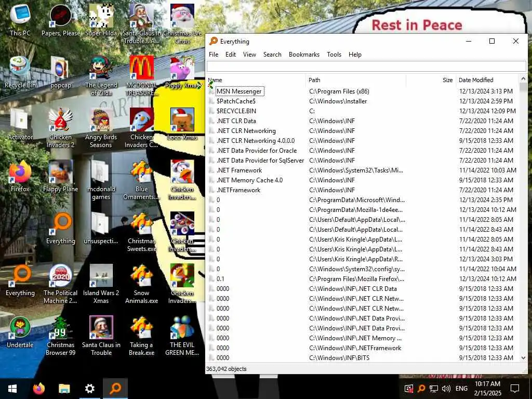
Task: Sort results by Size column header
Action: click(x=431, y=80)
